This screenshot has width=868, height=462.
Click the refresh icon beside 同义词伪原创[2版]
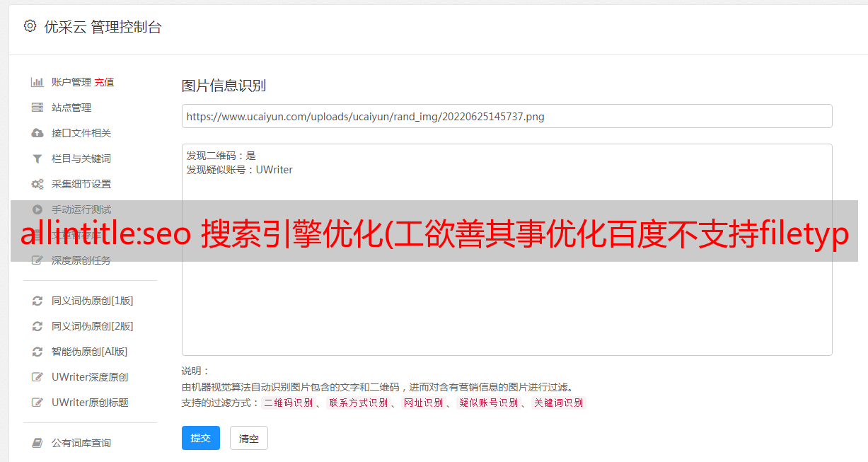[37, 326]
